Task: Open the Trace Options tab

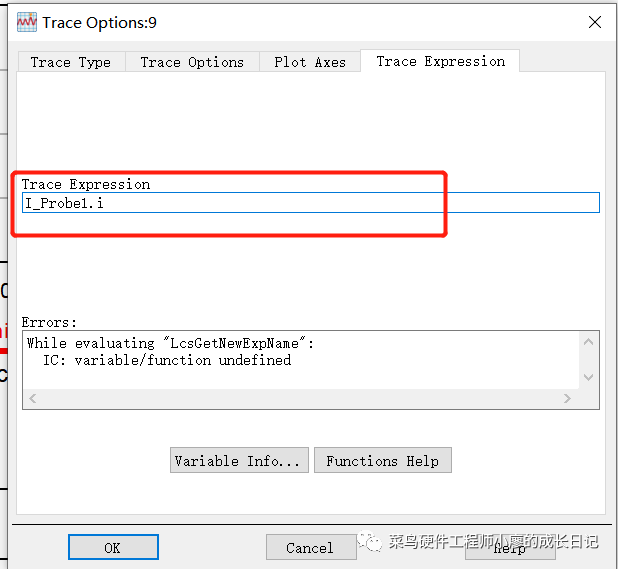Action: [192, 62]
